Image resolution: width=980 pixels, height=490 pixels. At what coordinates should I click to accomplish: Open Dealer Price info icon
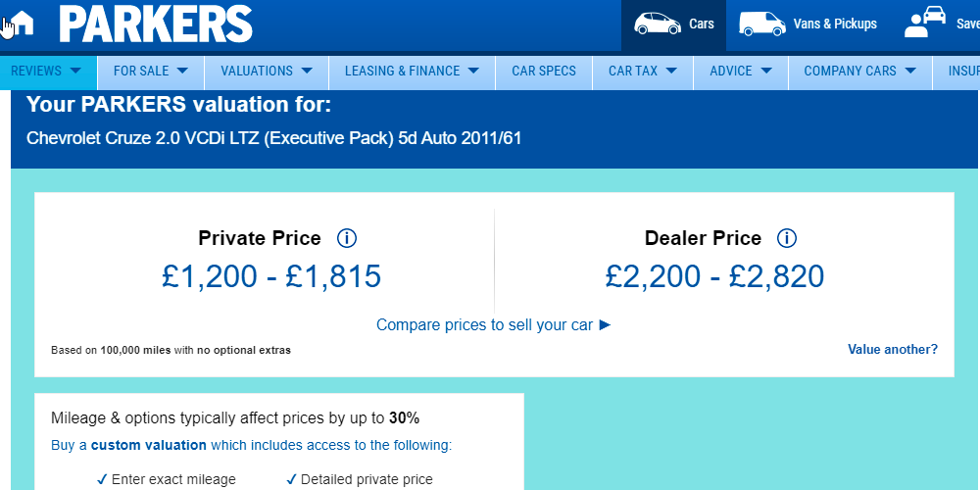[787, 238]
